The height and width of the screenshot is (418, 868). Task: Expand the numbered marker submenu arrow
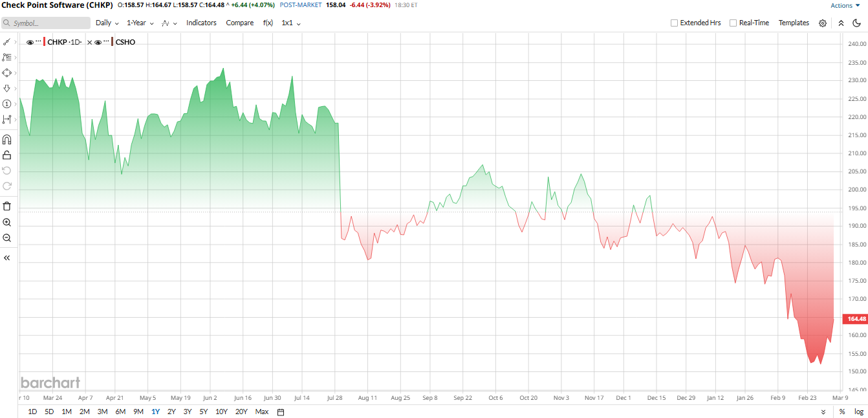tap(16, 104)
